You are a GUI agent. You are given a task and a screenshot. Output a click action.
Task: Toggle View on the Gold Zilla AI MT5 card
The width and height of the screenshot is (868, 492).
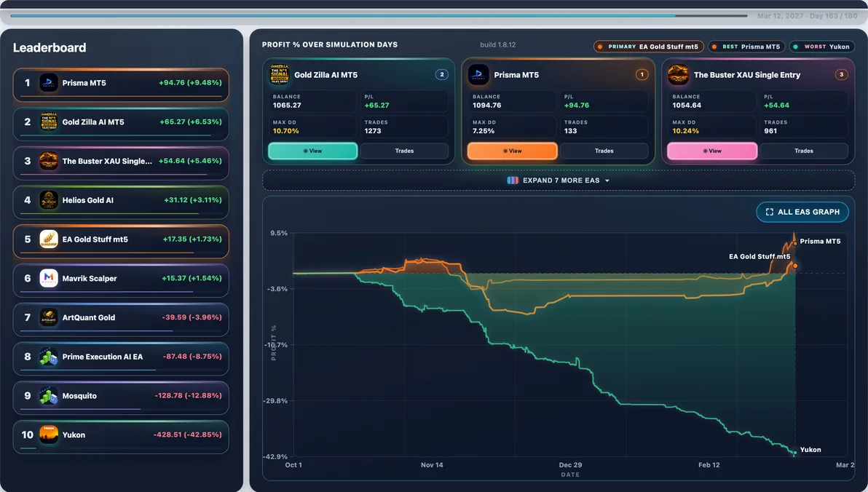pos(313,151)
